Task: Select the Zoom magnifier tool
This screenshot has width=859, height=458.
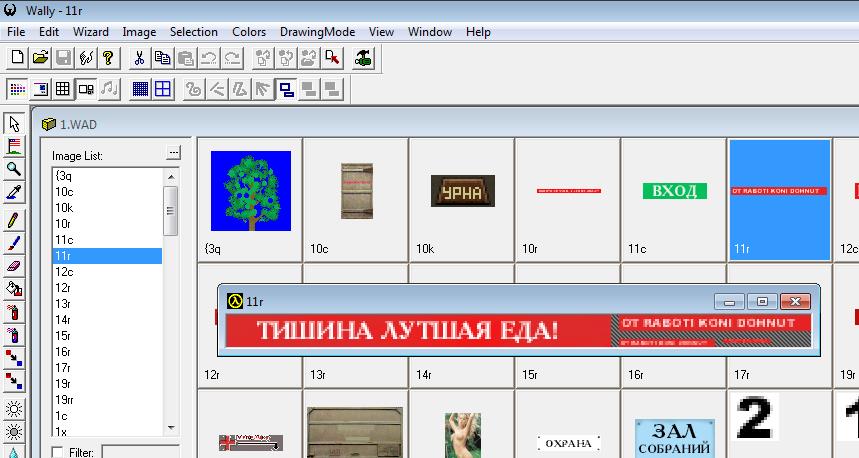Action: point(14,169)
